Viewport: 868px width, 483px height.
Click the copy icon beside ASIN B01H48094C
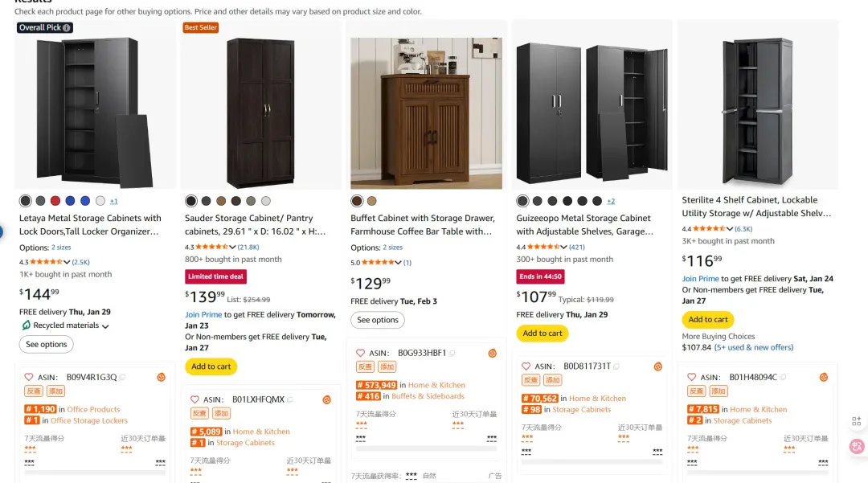point(784,377)
